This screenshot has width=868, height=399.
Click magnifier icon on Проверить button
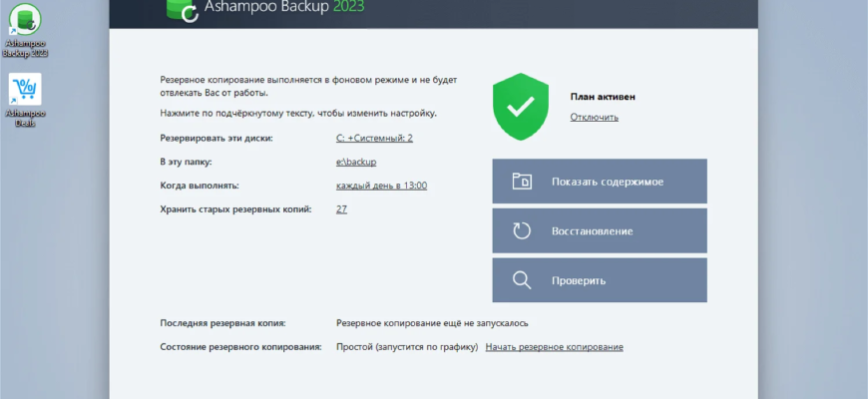[522, 280]
